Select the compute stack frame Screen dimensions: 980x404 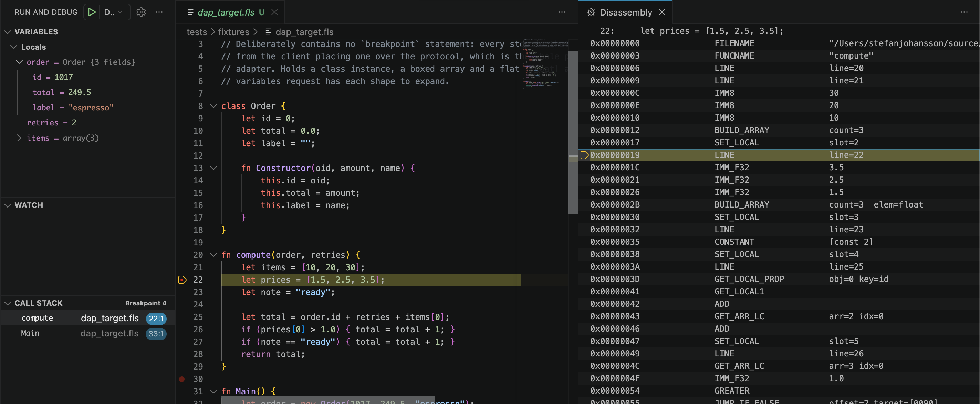[87, 318]
